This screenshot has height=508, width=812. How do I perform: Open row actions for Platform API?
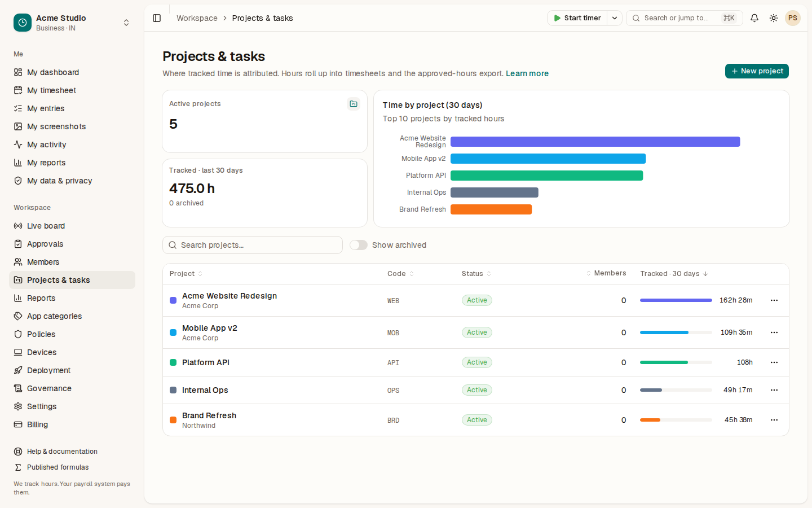[774, 362]
